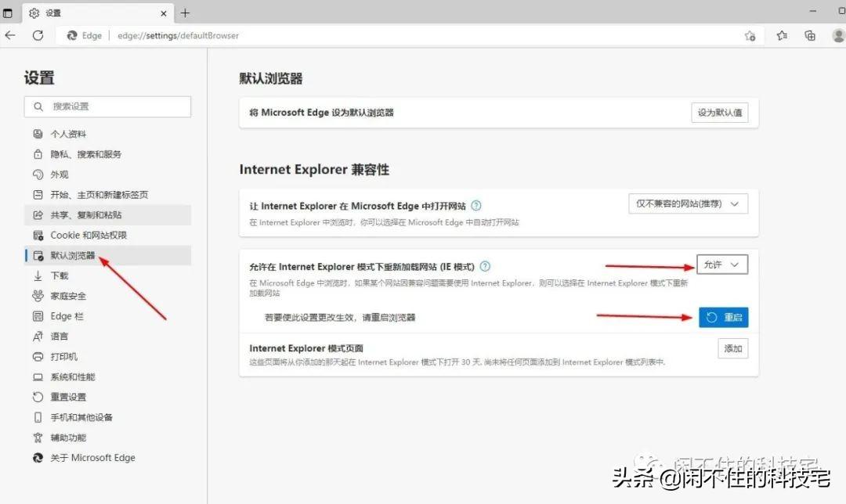Open 打印机 settings section
Image resolution: width=846 pixels, height=504 pixels.
(107, 356)
